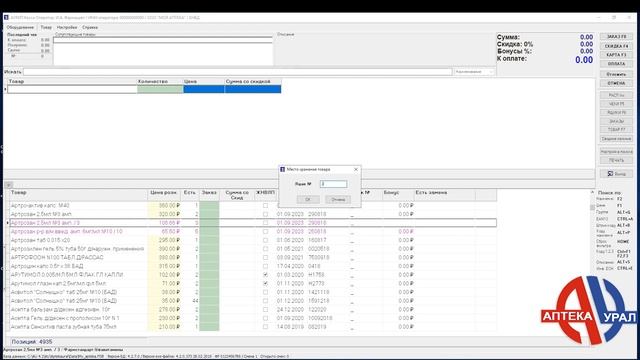Click the СКИДКА F4 button
This screenshot has width=640, height=360.
616,46
